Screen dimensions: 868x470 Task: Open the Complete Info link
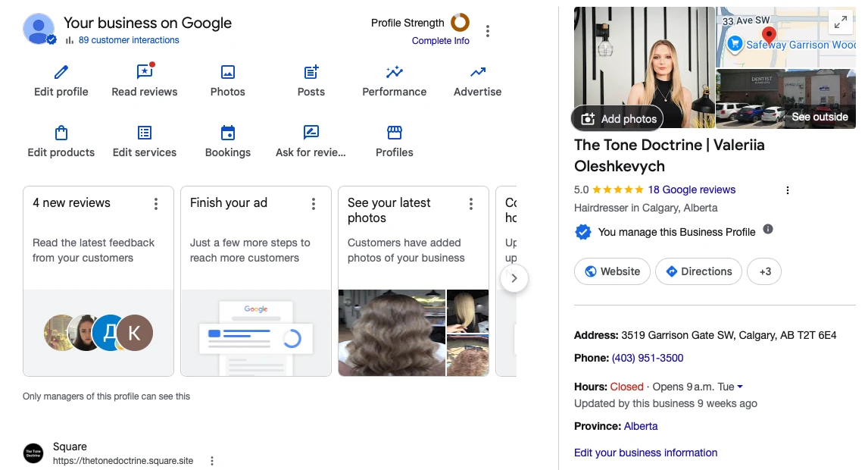440,40
